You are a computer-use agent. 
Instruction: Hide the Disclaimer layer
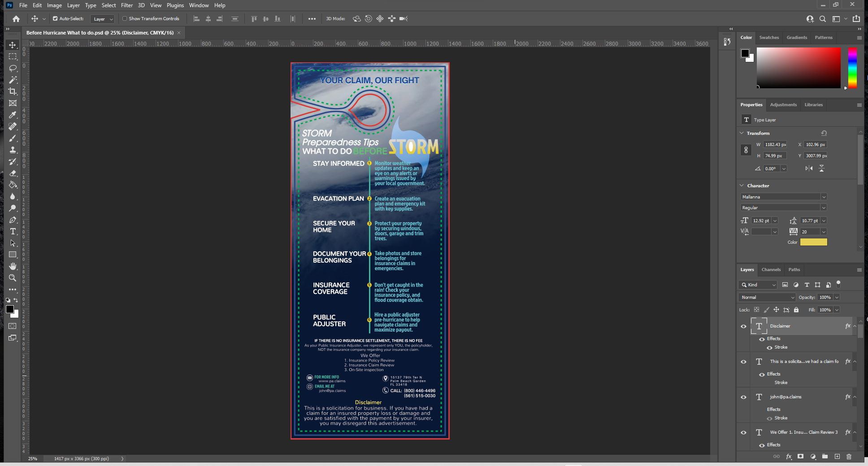[x=743, y=326]
